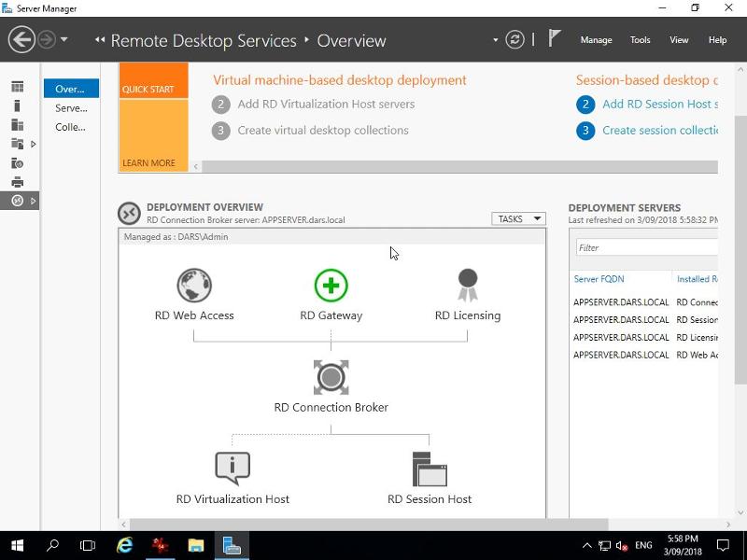Select the RD Session Host server row
The width and height of the screenshot is (747, 560).
(x=645, y=320)
